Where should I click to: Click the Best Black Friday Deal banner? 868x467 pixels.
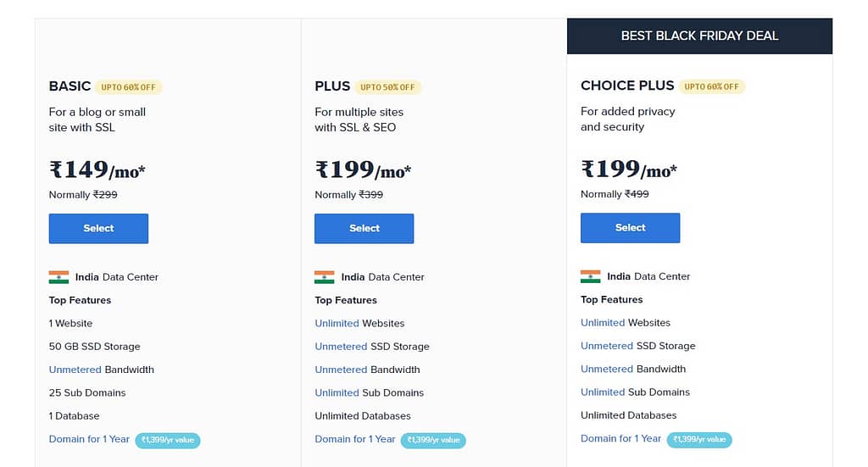(699, 36)
